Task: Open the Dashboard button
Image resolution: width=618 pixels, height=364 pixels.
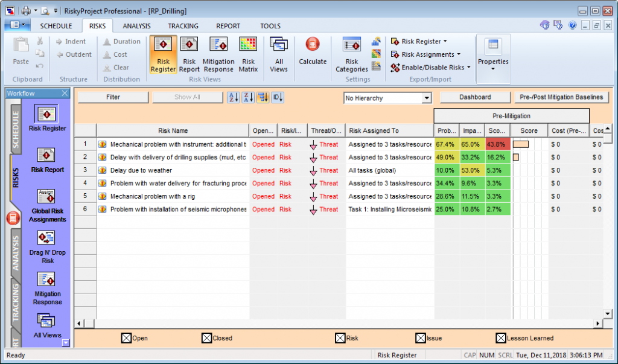Action: (475, 97)
